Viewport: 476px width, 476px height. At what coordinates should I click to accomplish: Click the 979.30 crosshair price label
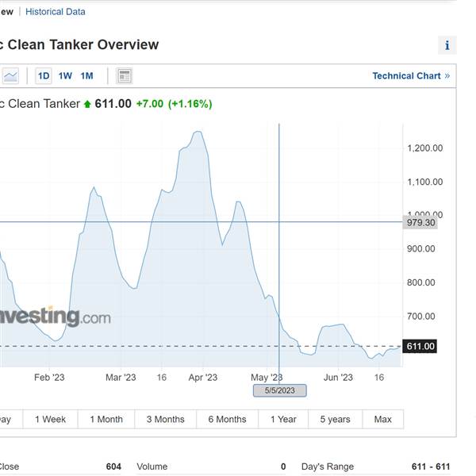[x=420, y=222]
